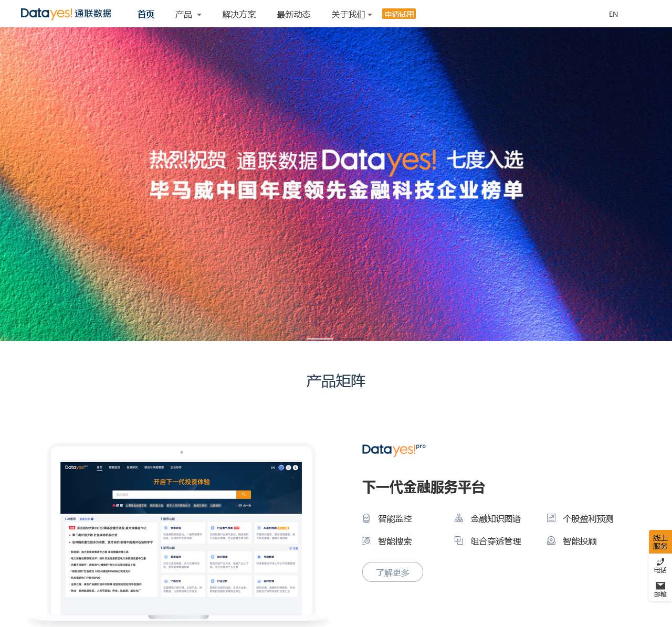Click the 了解更多 button
672x627 pixels.
point(393,572)
